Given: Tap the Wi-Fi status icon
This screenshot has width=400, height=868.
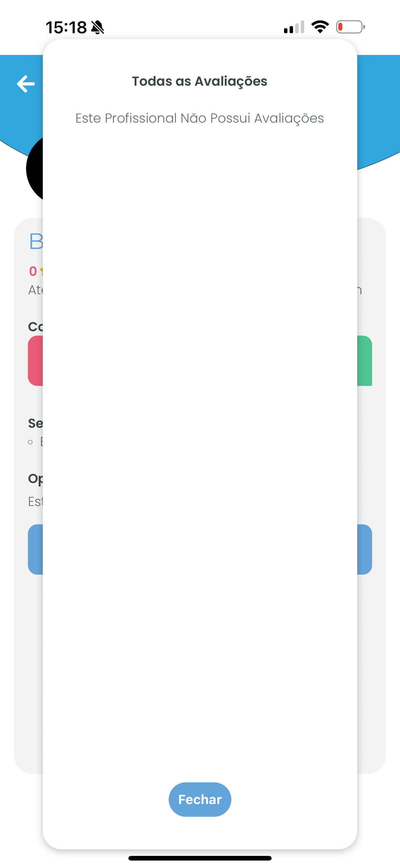Looking at the screenshot, I should (320, 27).
